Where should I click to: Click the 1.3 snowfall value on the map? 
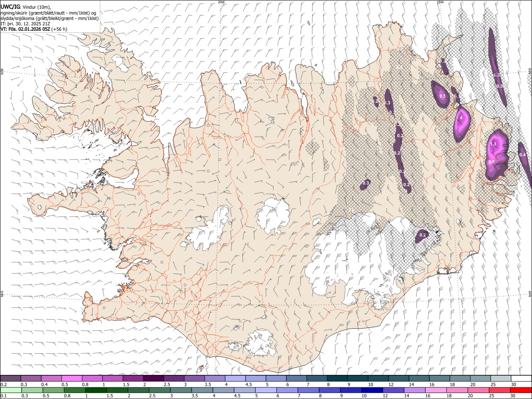pos(493,144)
